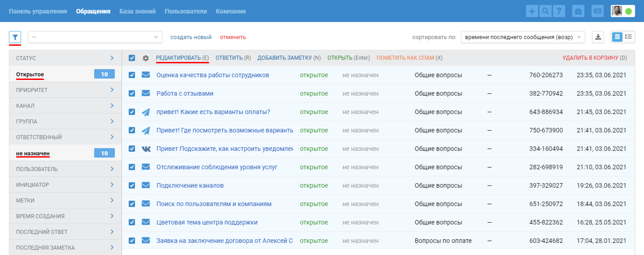
Task: Open the saved filter selection box
Action: (95, 37)
